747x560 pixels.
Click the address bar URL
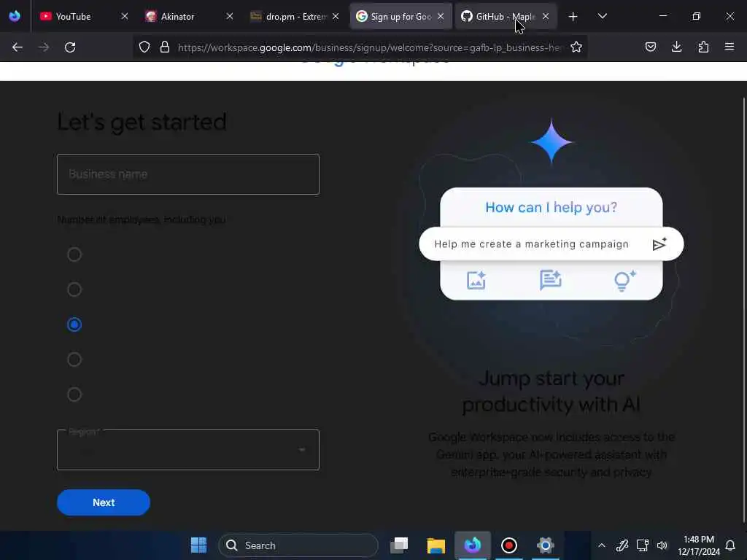tap(370, 47)
